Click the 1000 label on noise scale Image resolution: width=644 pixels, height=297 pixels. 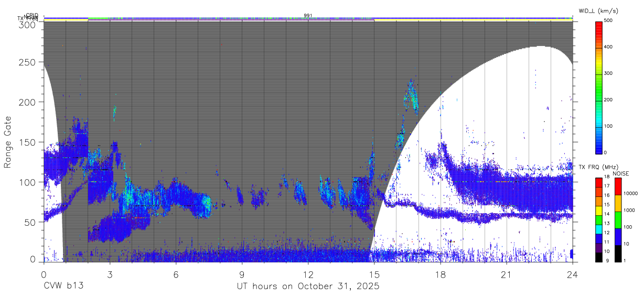(629, 210)
